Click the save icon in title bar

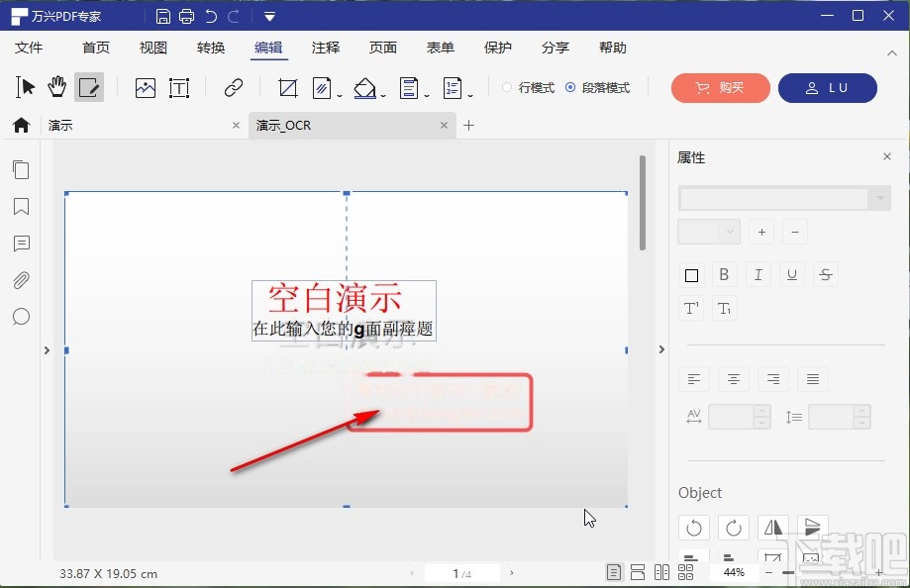(x=163, y=16)
